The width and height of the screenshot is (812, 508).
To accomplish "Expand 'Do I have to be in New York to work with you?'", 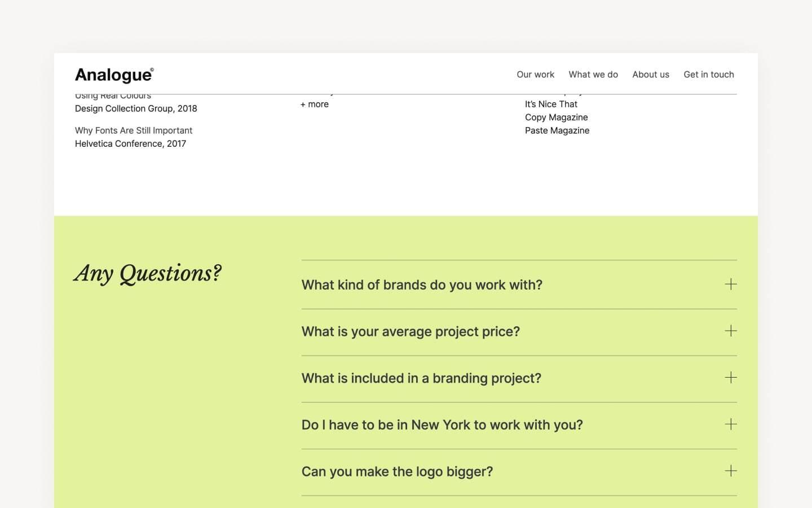I will point(442,424).
